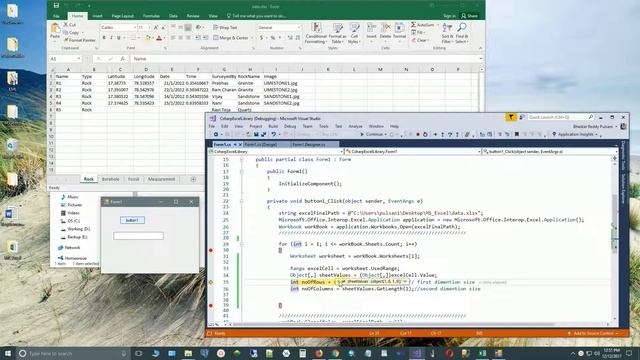Switch to Excel's Page Layout tab
Viewport: 640px width, 360px height.
tap(122, 16)
